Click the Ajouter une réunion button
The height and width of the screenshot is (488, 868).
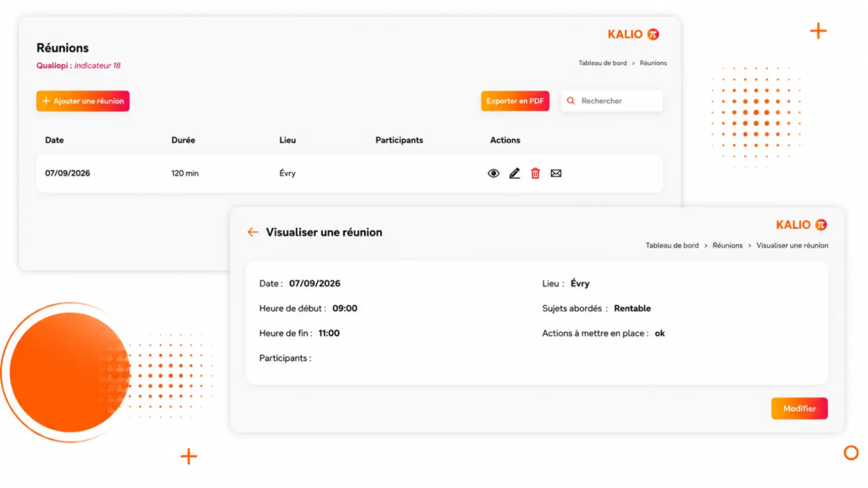tap(83, 101)
